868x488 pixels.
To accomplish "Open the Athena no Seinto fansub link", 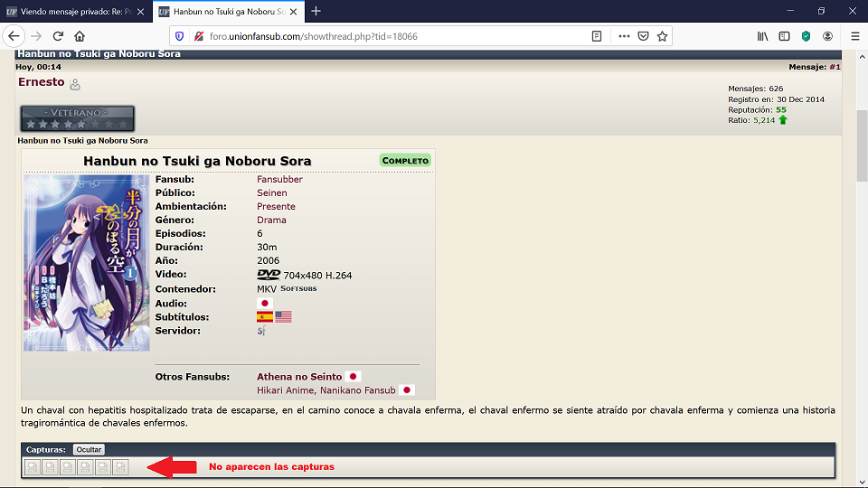I will point(299,376).
